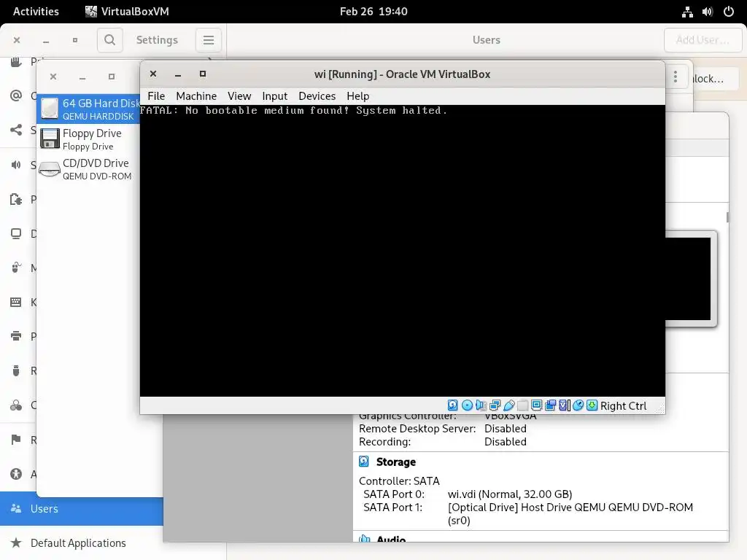
Task: Click the network adapters indicator in status bar
Action: (495, 405)
